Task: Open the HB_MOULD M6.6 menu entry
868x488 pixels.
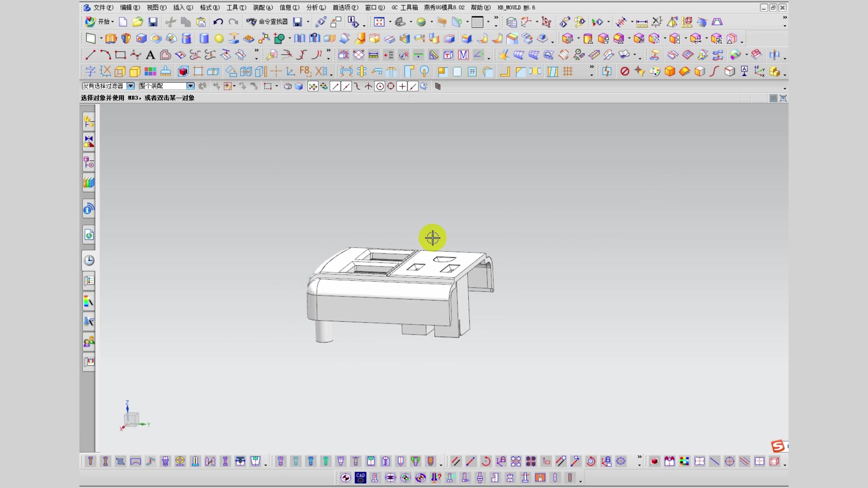Action: point(516,8)
